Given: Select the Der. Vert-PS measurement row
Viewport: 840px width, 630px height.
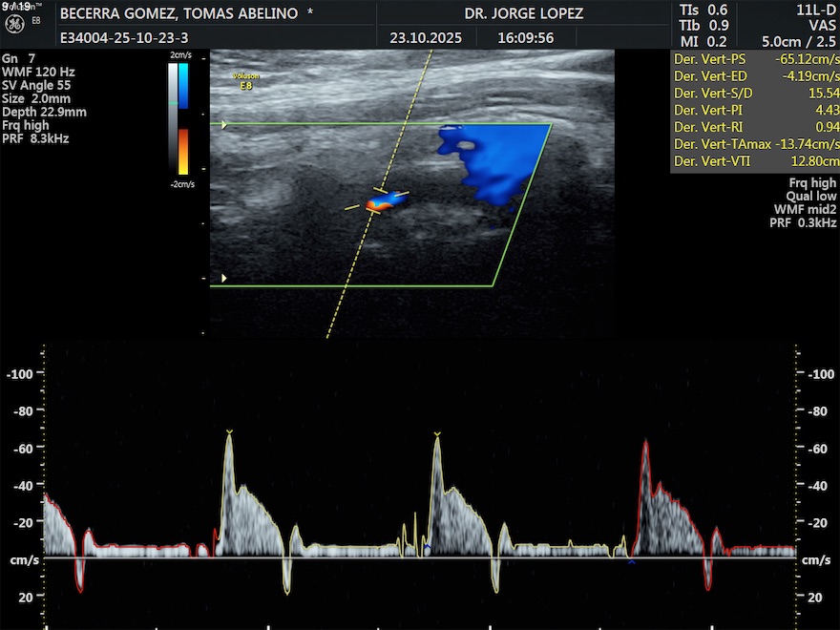Looking at the screenshot, I should coord(755,58).
